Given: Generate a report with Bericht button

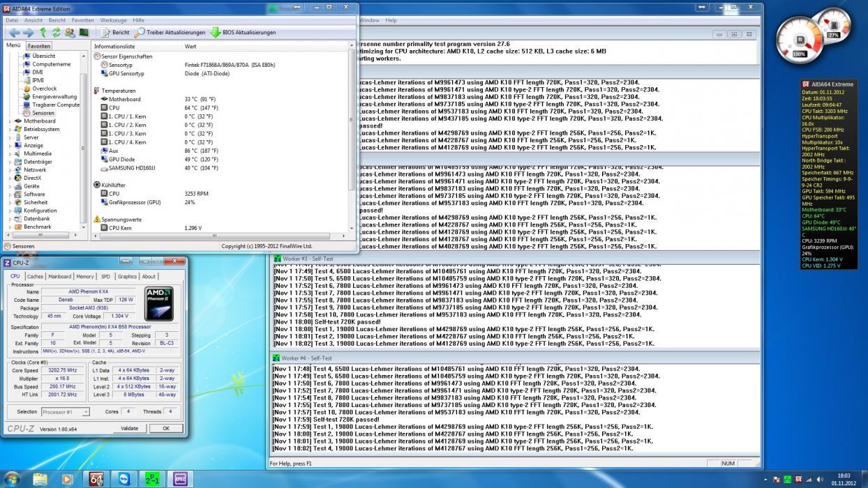Looking at the screenshot, I should click(115, 32).
